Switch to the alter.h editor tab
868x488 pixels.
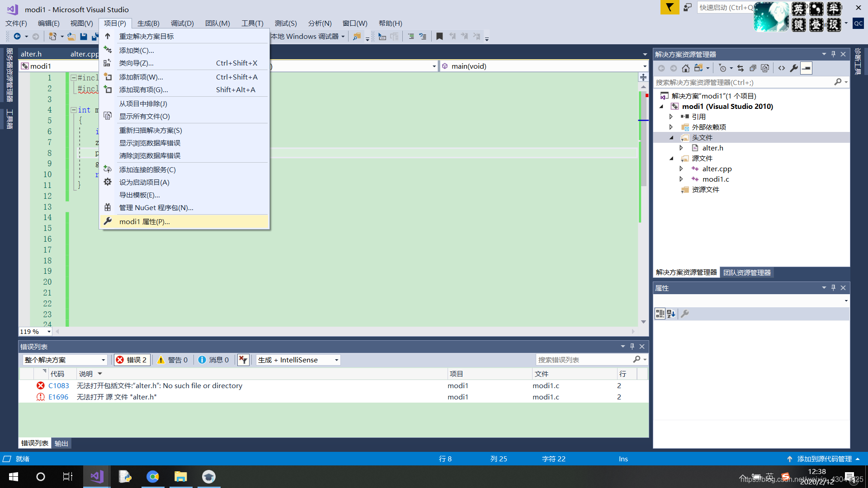[31, 54]
